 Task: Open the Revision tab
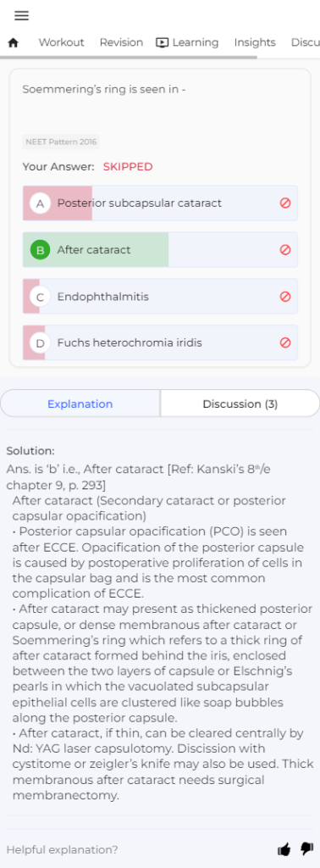coord(121,42)
